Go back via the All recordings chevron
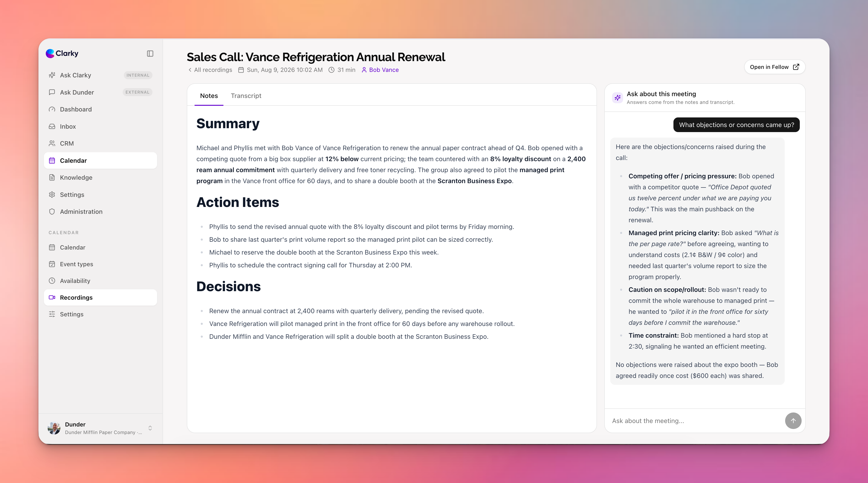Image resolution: width=868 pixels, height=483 pixels. (x=190, y=70)
